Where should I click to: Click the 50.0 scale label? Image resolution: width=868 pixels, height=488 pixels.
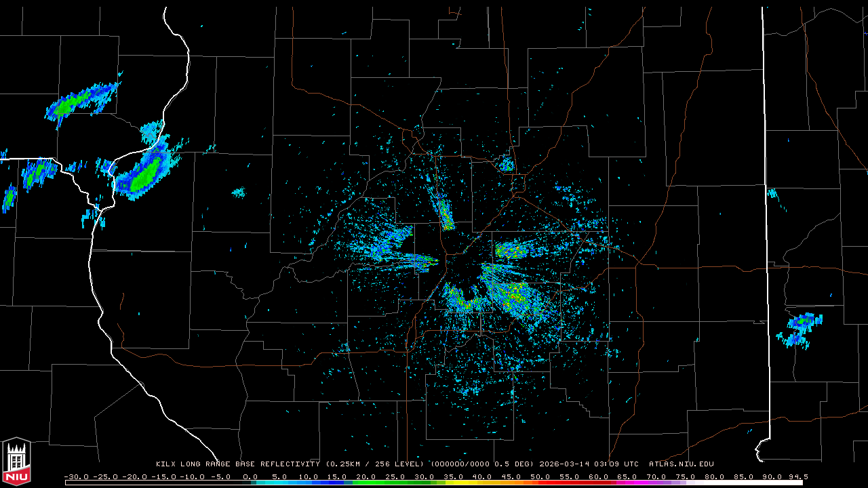click(540, 476)
